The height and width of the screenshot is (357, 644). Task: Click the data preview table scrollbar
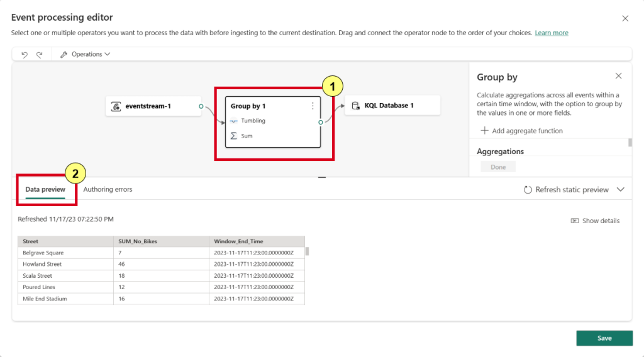tap(307, 251)
